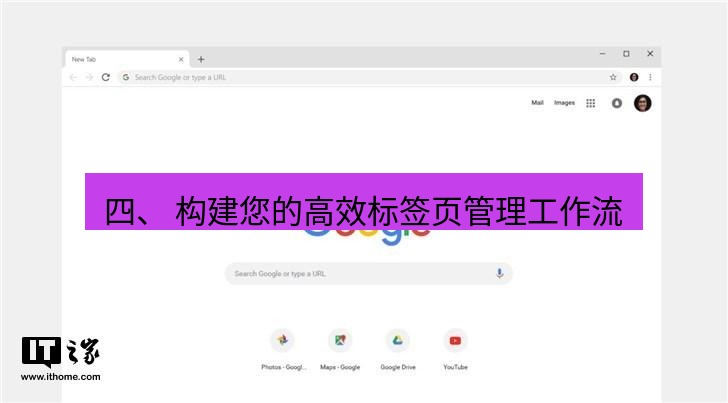This screenshot has width=728, height=403.
Task: Bookmark this page with the star icon
Action: tap(614, 77)
